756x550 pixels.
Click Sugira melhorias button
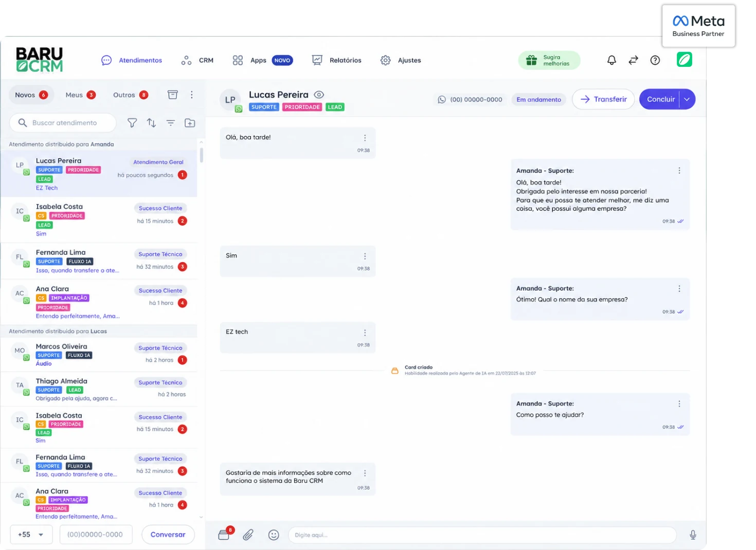pyautogui.click(x=549, y=61)
